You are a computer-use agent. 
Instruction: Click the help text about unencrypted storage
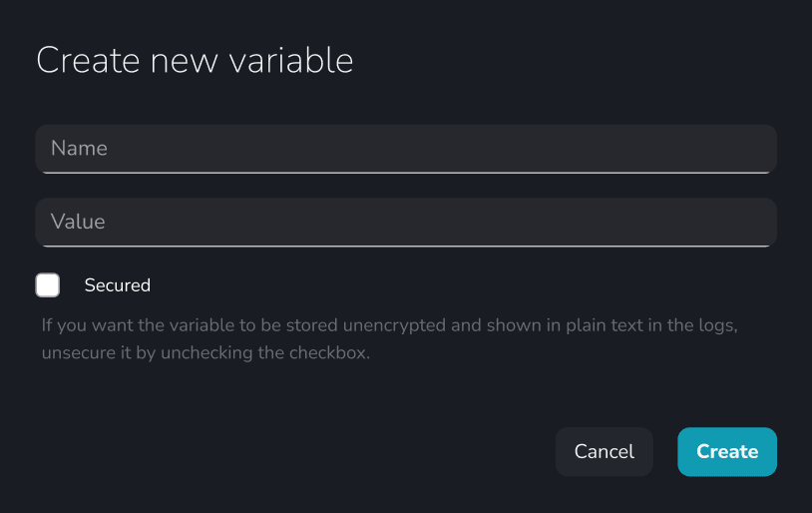[x=389, y=339]
